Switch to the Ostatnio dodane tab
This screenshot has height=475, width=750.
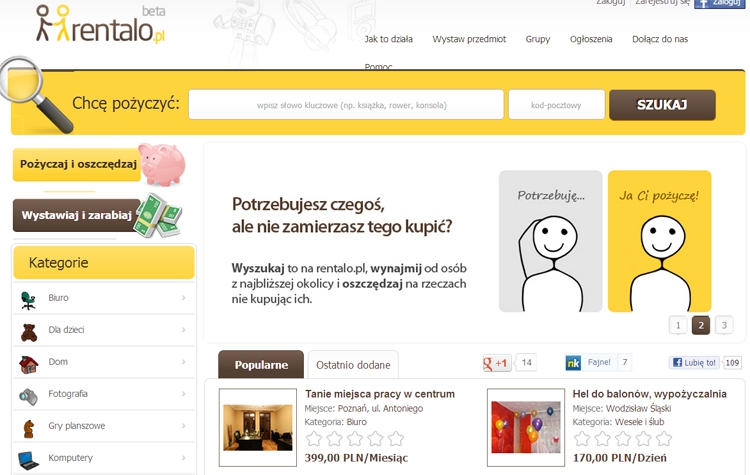(x=353, y=365)
